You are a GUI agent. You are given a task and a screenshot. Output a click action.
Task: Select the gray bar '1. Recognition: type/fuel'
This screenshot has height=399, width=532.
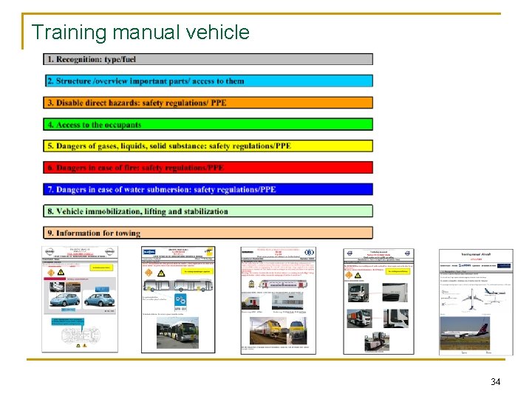click(x=208, y=59)
